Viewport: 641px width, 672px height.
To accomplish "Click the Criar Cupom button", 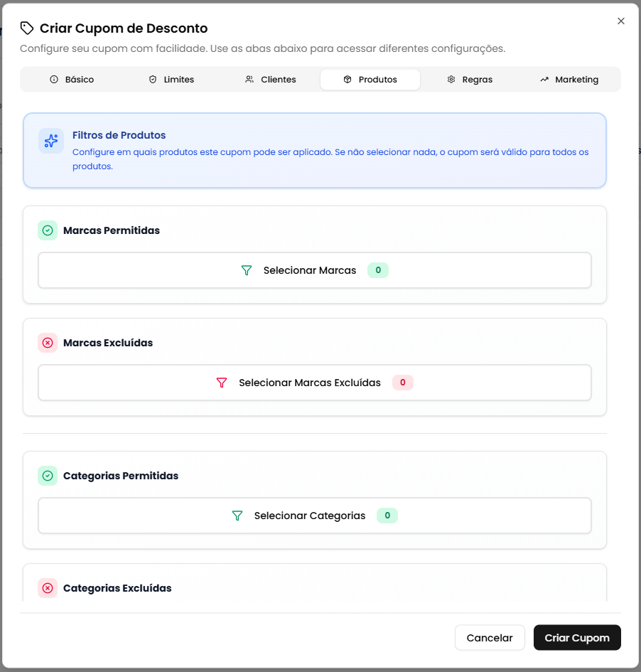I will (577, 637).
